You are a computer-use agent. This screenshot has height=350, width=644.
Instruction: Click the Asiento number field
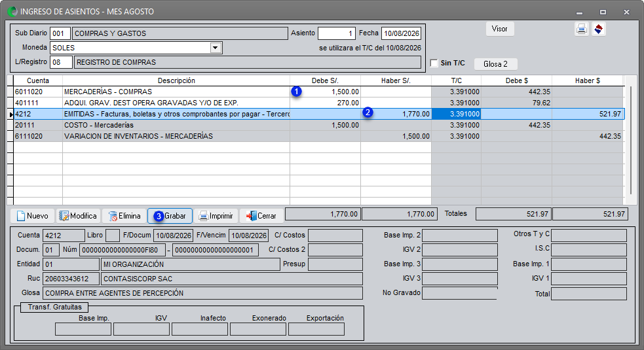point(336,33)
